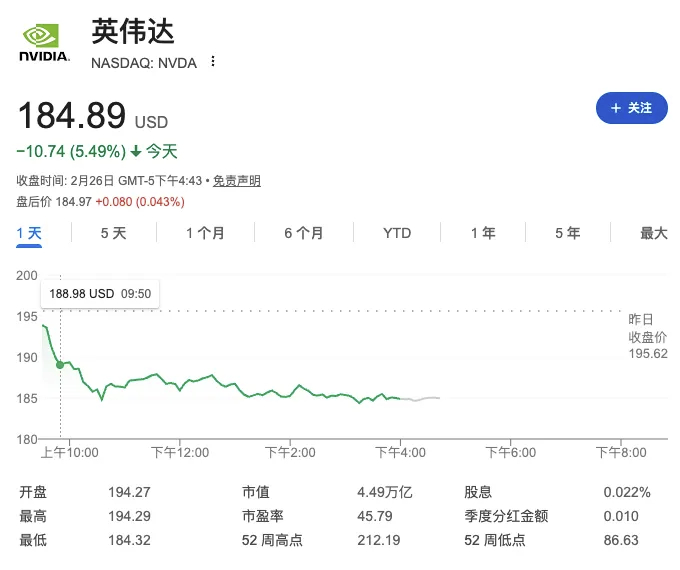Select the 5 年 range tab
Viewport: 680px width, 570px height.
568,233
